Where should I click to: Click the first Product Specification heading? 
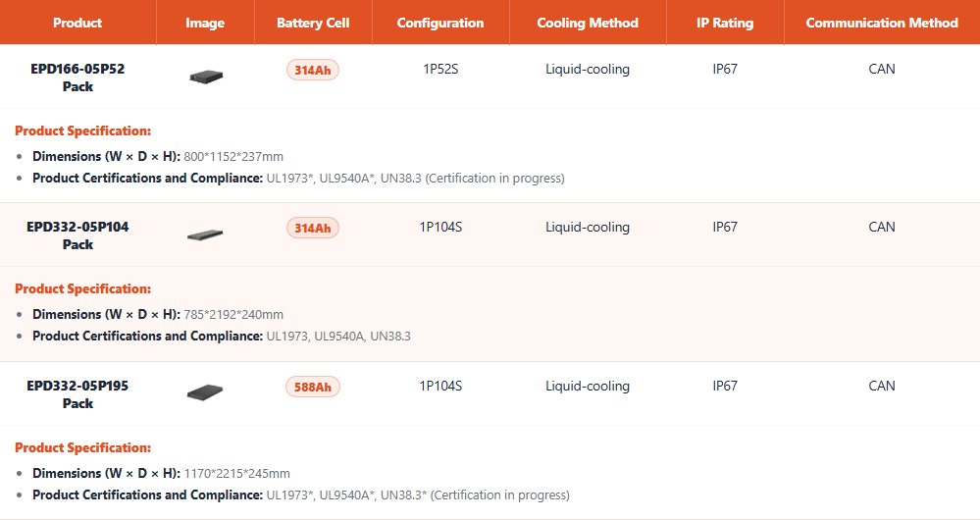pyautogui.click(x=83, y=130)
